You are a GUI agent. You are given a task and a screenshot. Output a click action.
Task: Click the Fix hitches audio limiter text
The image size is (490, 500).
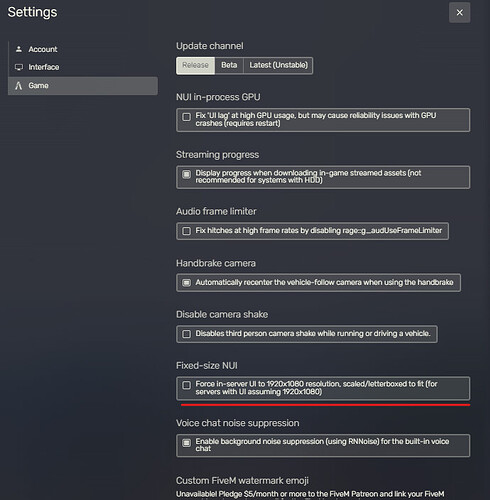pyautogui.click(x=319, y=231)
